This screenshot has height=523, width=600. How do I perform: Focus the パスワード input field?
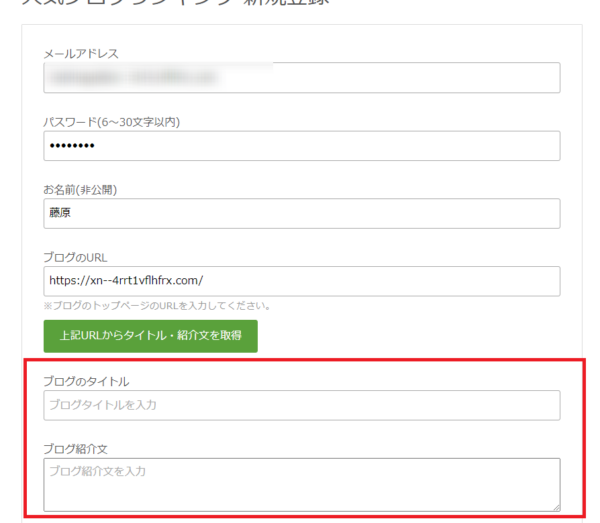[x=300, y=146]
